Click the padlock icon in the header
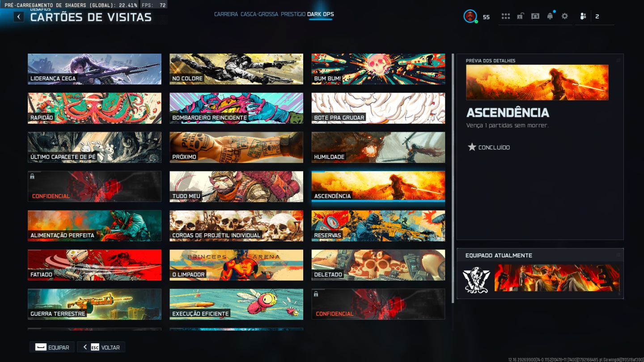Image resolution: width=644 pixels, height=362 pixels. coord(521,16)
